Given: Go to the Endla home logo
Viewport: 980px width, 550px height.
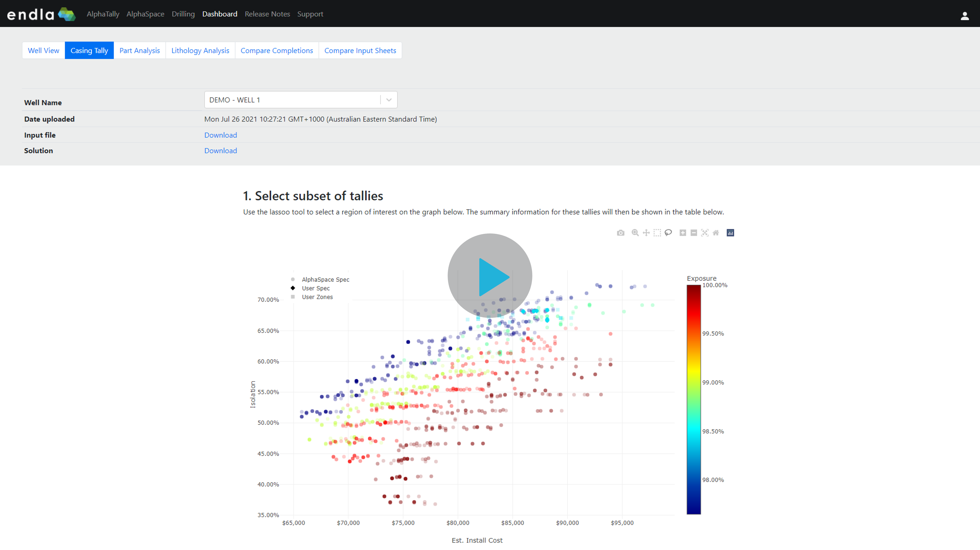Looking at the screenshot, I should (41, 14).
